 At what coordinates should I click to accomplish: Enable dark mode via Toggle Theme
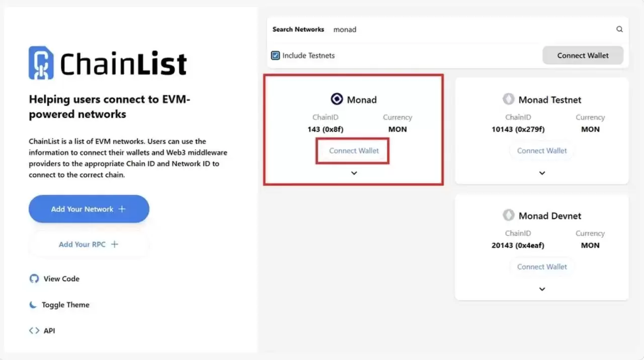60,305
